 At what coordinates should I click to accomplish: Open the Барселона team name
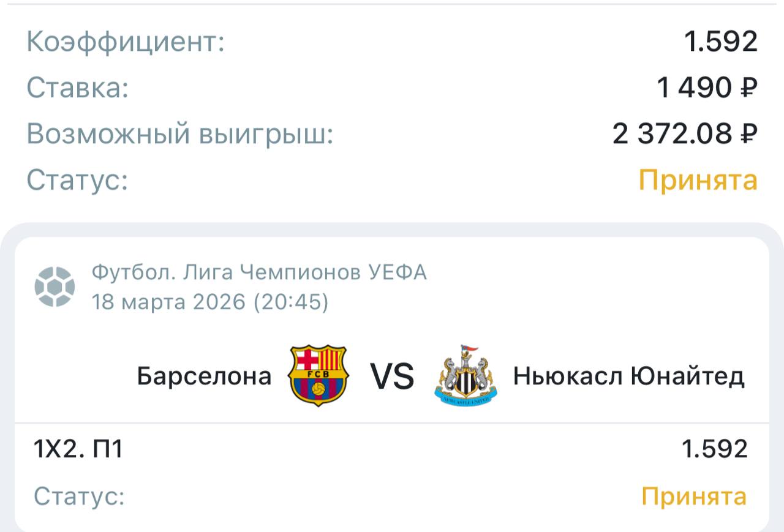click(204, 376)
